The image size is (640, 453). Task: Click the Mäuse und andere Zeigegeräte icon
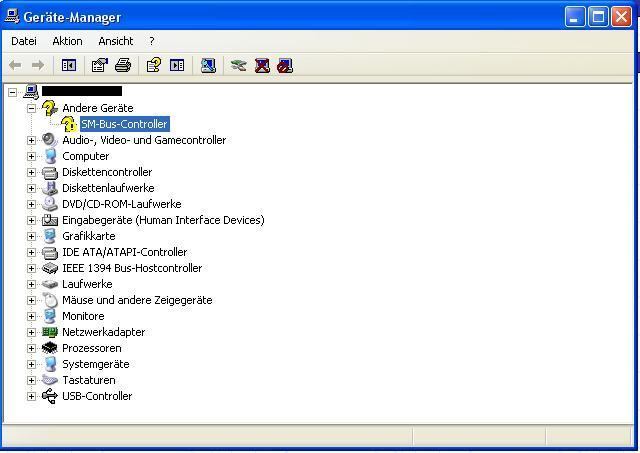coord(50,300)
